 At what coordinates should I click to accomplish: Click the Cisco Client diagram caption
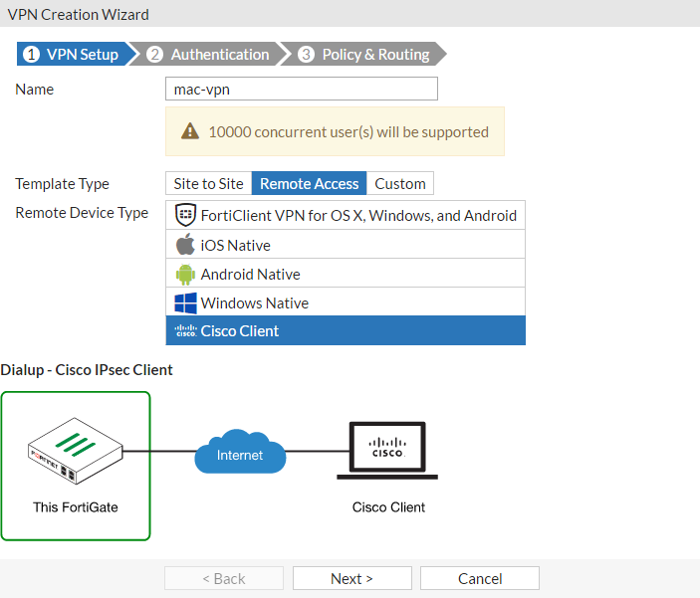coord(388,507)
